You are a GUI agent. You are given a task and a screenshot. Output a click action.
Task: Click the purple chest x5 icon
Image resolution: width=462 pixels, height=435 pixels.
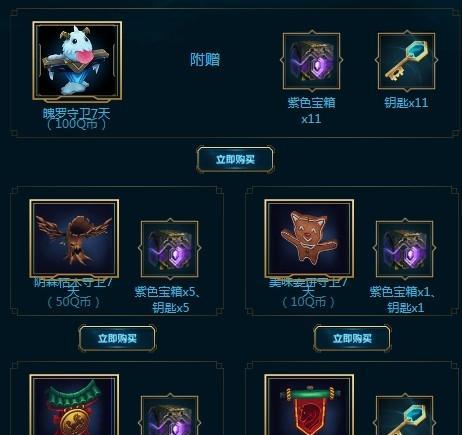tap(170, 249)
